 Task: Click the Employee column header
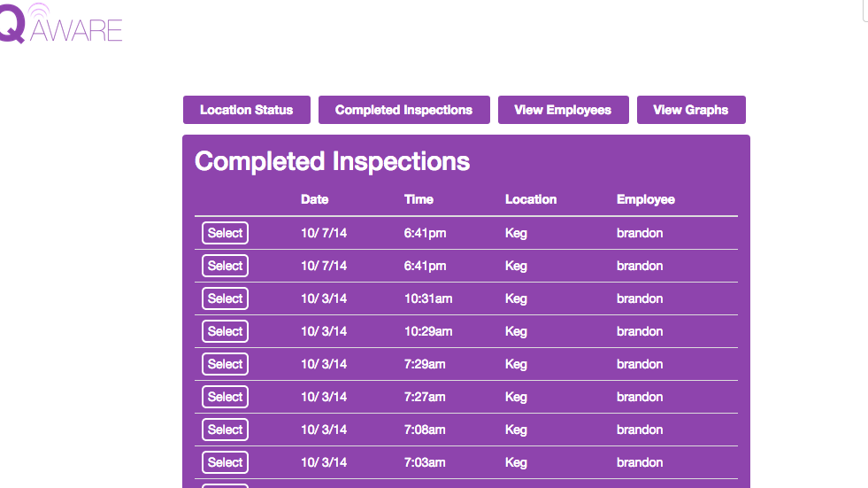pos(645,199)
